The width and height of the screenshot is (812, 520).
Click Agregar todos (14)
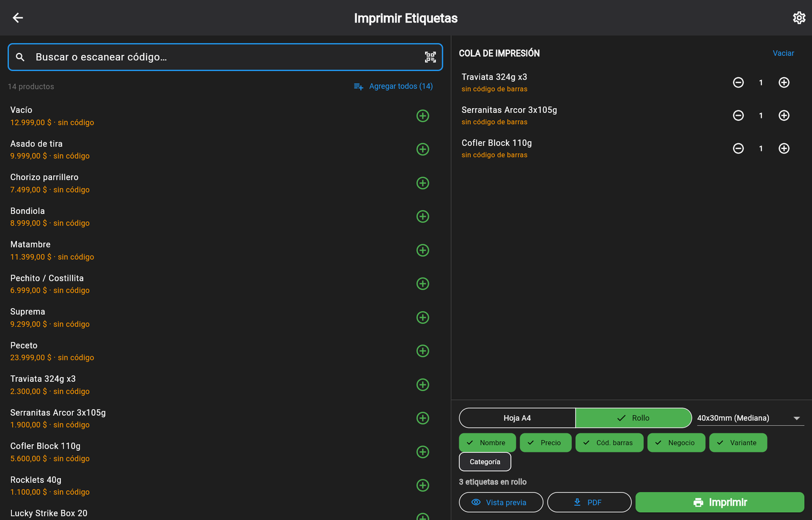[x=394, y=86]
